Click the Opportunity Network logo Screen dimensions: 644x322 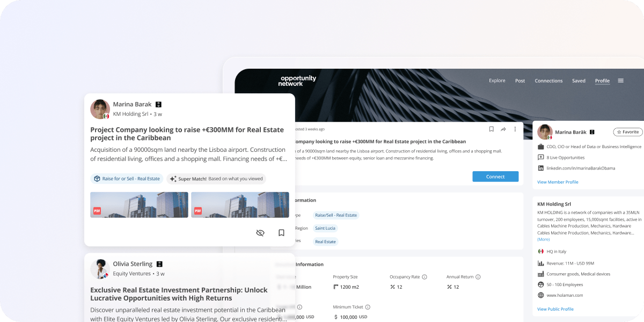pos(297,81)
